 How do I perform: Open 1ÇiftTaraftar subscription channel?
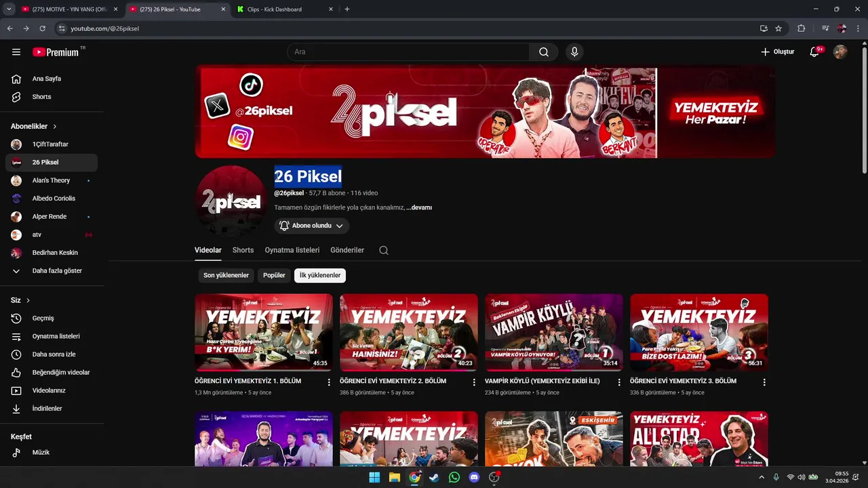pyautogui.click(x=52, y=144)
